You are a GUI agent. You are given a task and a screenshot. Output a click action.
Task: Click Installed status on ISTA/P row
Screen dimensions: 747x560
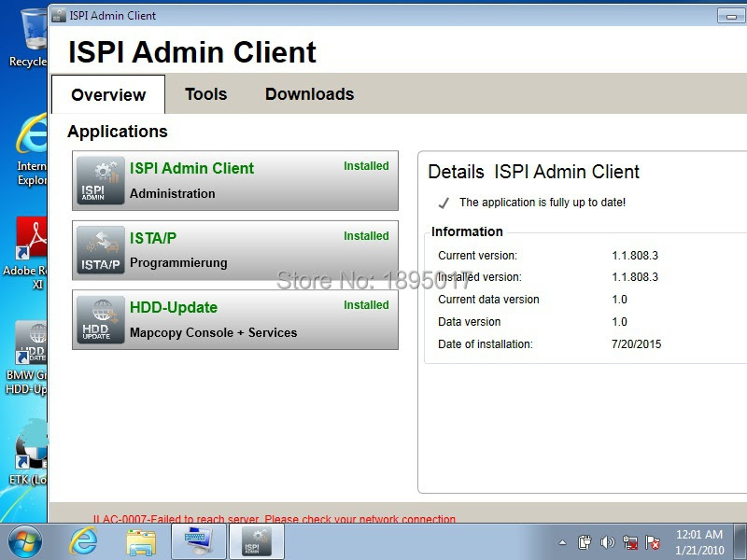click(x=366, y=236)
